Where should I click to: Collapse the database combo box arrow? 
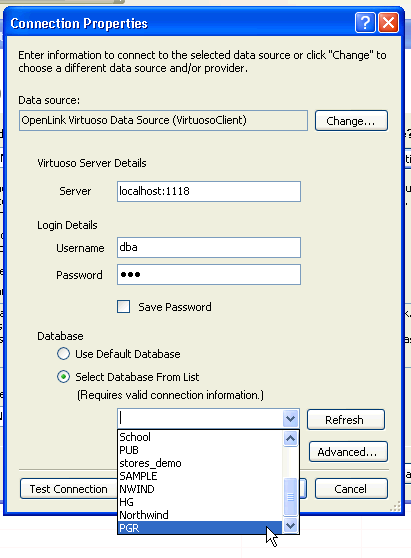(290, 418)
